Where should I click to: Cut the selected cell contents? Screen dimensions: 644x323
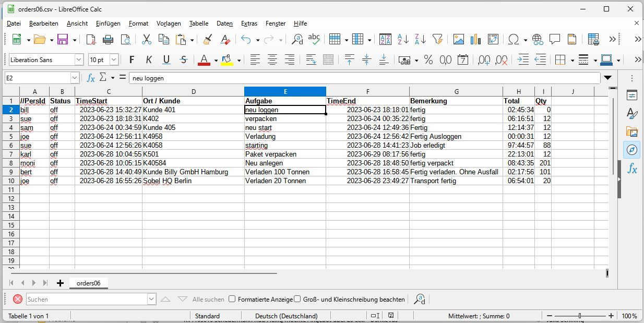(x=147, y=40)
